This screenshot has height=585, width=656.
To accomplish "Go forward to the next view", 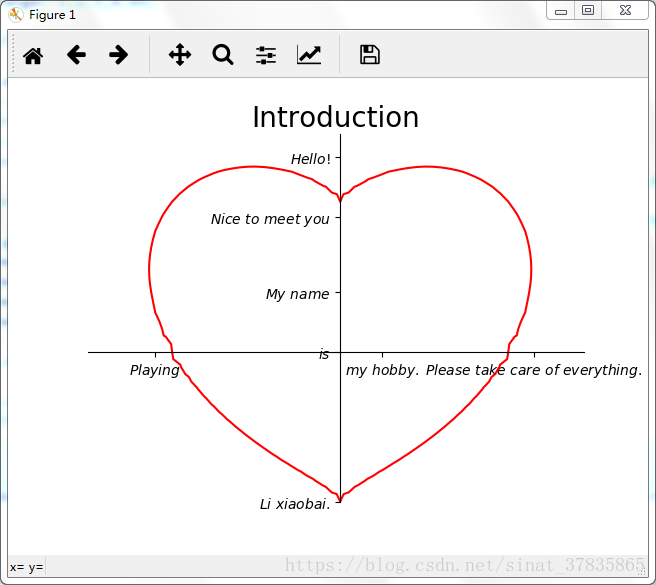I will [x=118, y=55].
